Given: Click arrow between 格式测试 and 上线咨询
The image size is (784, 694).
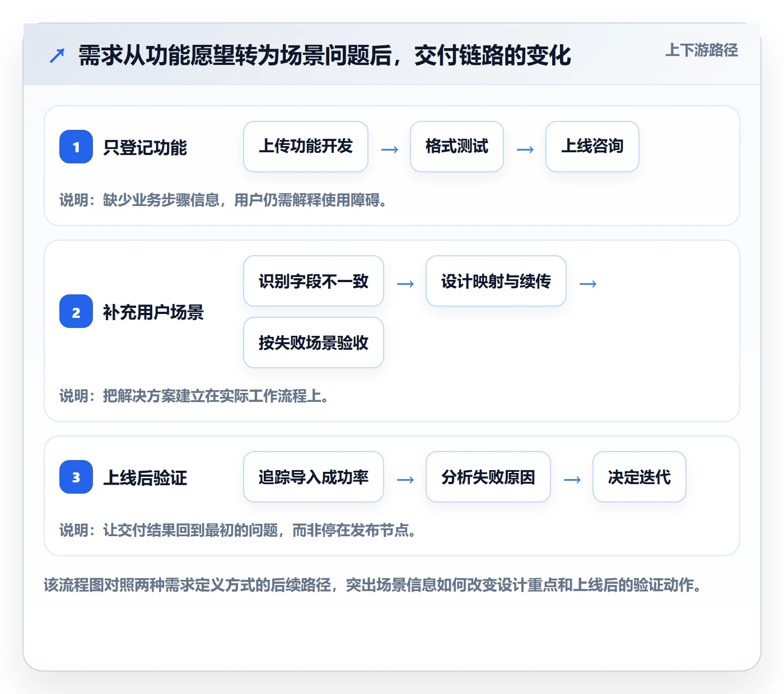Looking at the screenshot, I should tap(525, 149).
